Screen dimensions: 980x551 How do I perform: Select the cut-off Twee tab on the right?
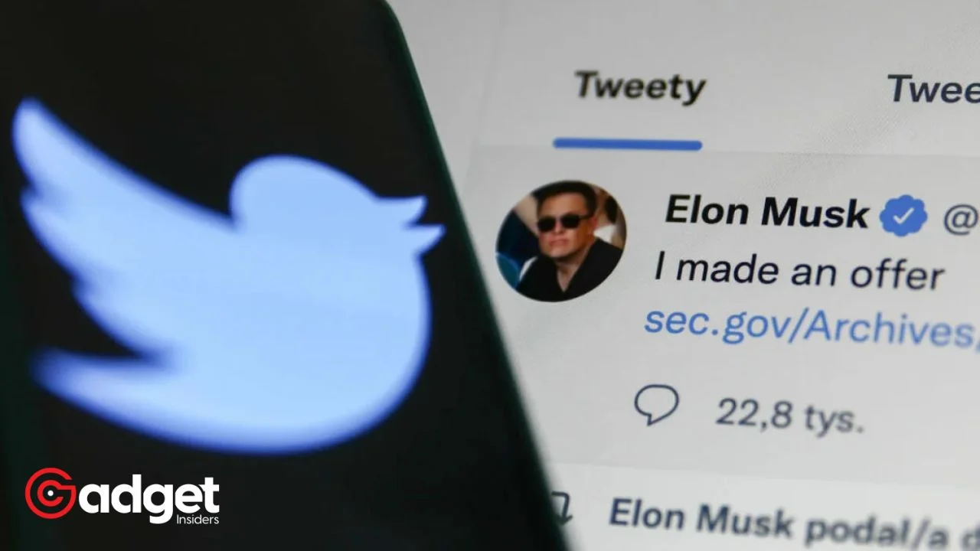click(933, 90)
